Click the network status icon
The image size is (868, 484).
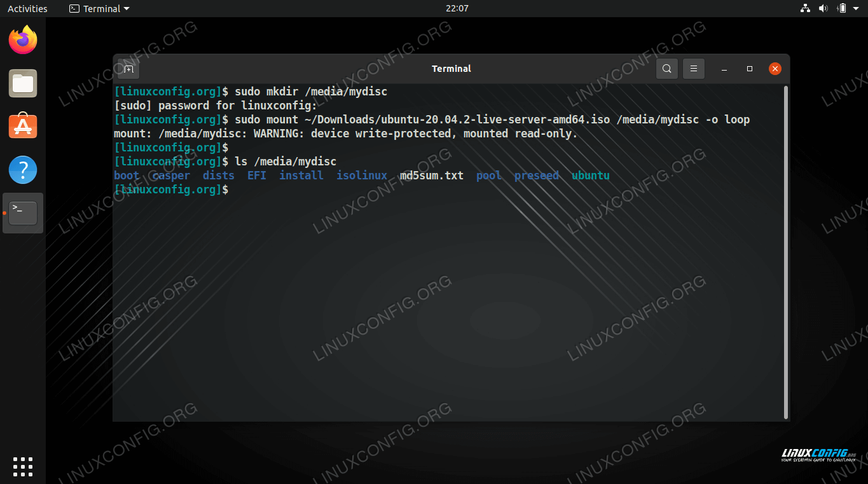(x=805, y=8)
